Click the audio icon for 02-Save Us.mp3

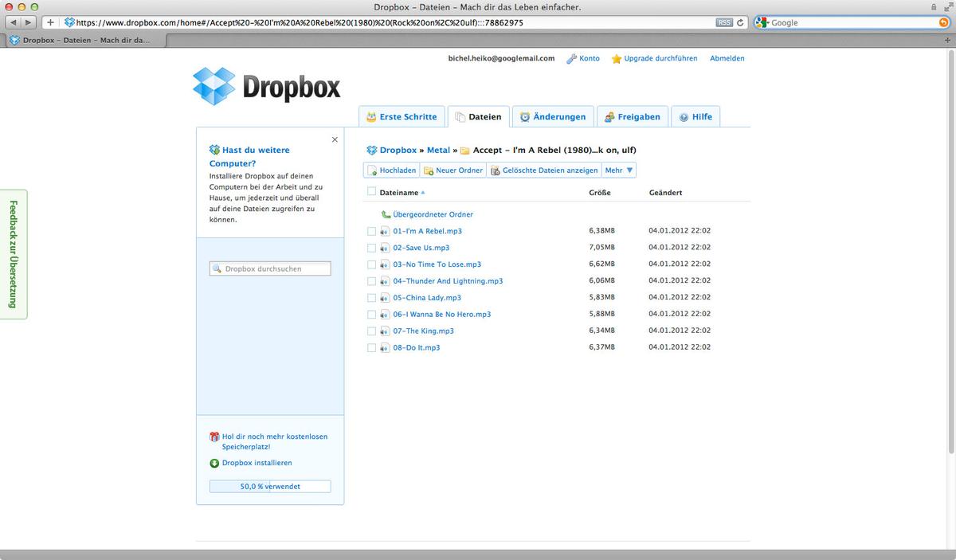(x=385, y=248)
